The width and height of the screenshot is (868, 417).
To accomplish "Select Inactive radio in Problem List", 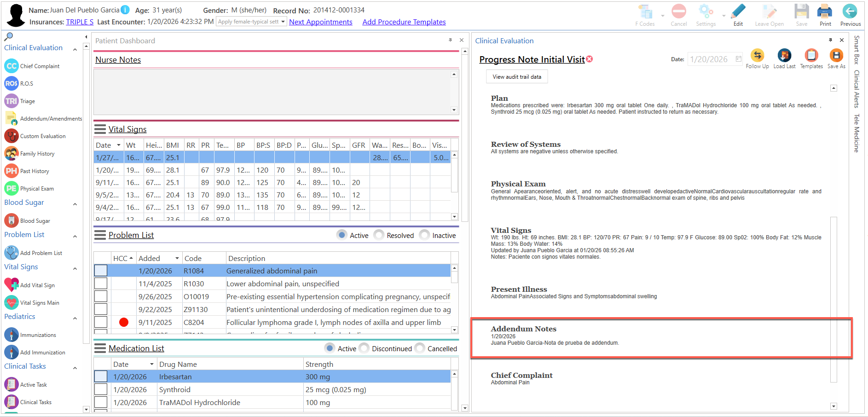I will click(424, 235).
